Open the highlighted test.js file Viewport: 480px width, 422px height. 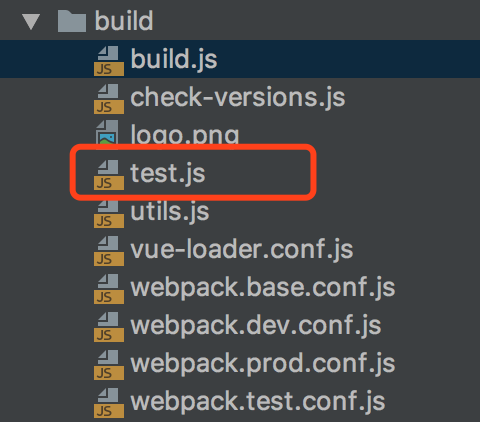pos(168,173)
